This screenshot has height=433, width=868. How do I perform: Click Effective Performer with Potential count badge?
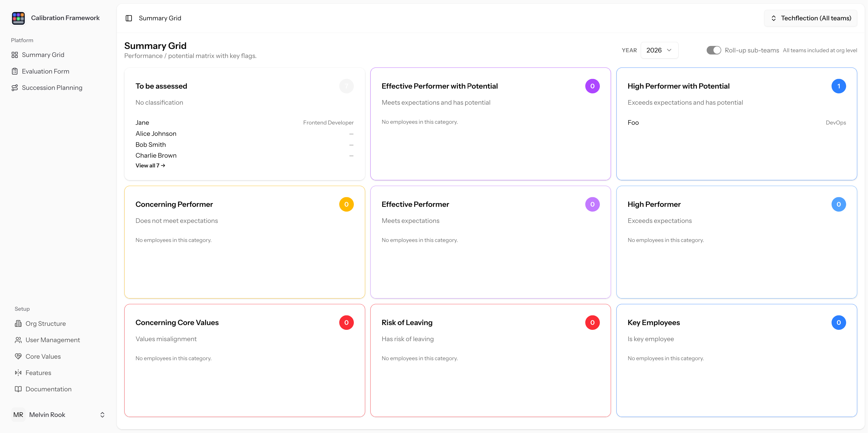[592, 86]
